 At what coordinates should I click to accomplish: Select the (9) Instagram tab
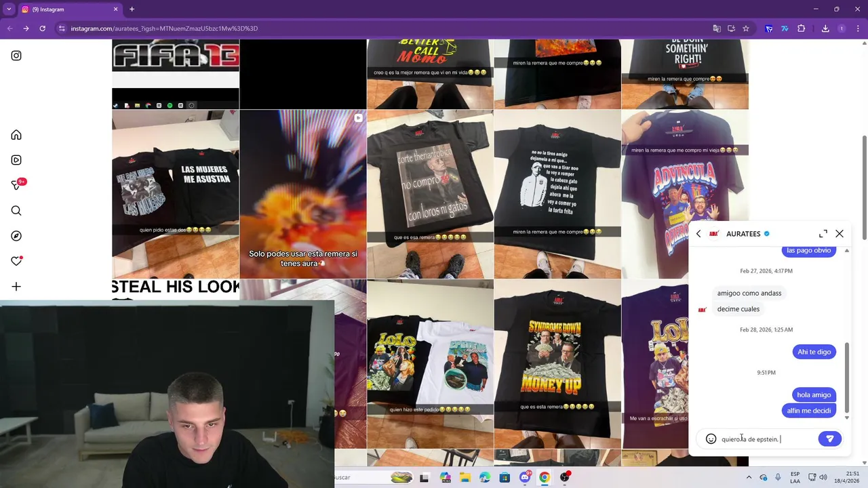coord(69,9)
